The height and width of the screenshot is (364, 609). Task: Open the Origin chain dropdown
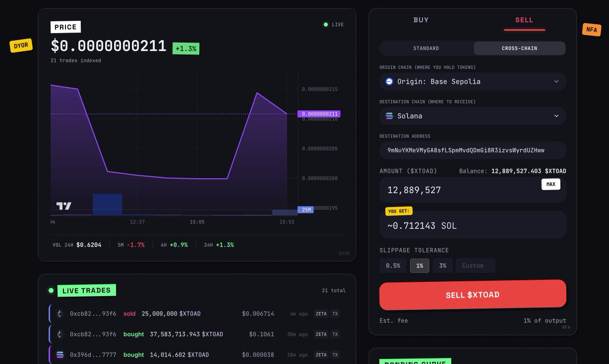tap(473, 82)
